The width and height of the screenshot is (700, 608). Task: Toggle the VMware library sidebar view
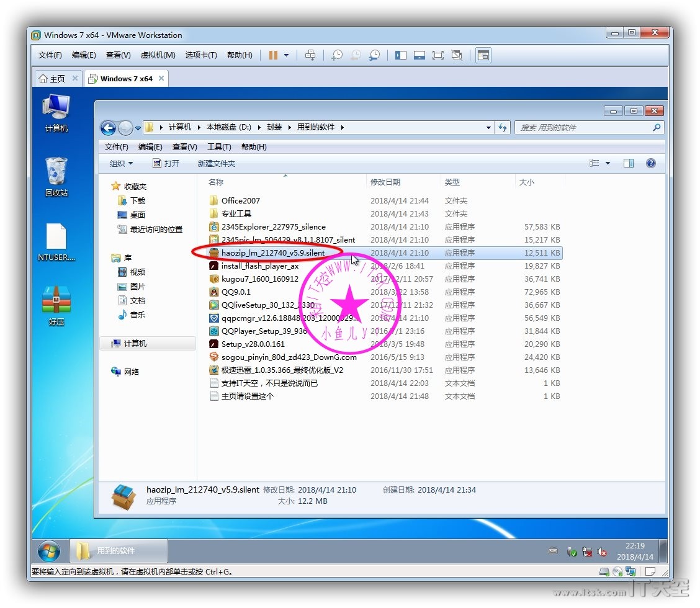pos(401,55)
